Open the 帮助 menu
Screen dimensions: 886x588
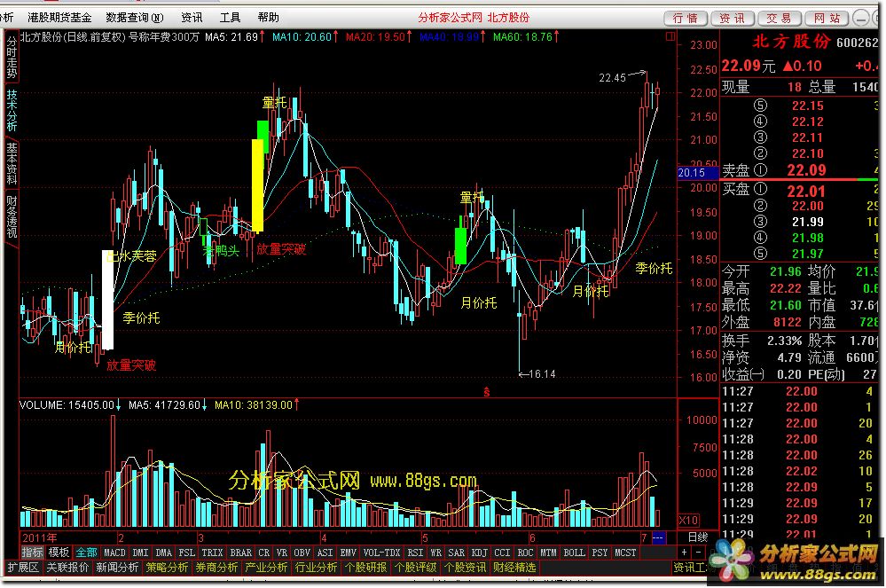(x=268, y=18)
